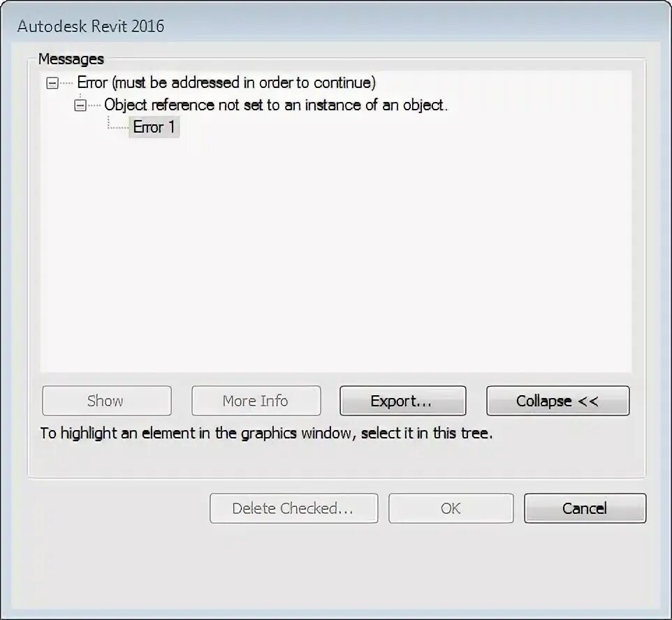Select the 'Error (must be addressed...)' heading
The image size is (672, 620).
pyautogui.click(x=226, y=82)
